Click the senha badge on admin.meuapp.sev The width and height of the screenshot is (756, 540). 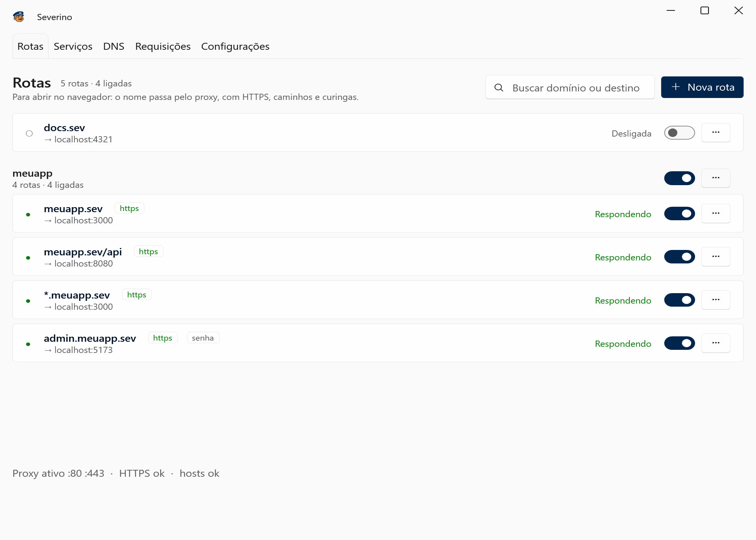pyautogui.click(x=203, y=338)
